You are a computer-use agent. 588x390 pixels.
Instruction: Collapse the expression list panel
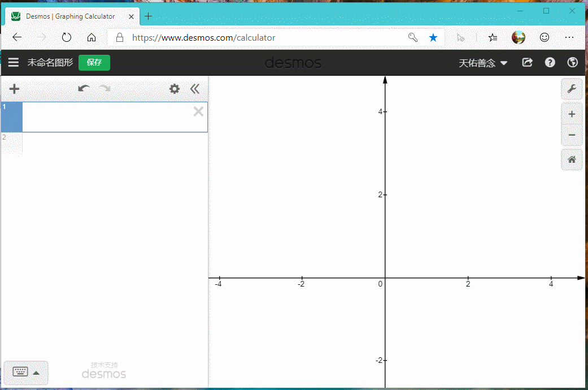[195, 89]
